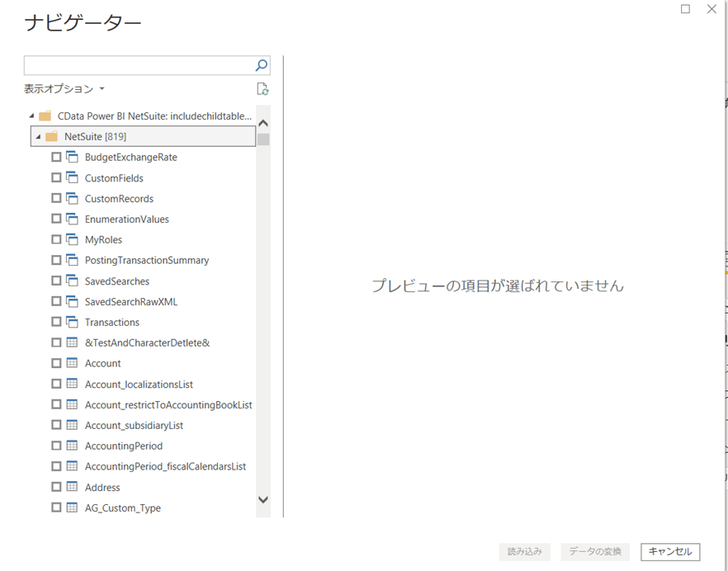Select the Account_restrictToAccountingBookList row text
Viewport: 728px width, 571px height.
pos(168,405)
